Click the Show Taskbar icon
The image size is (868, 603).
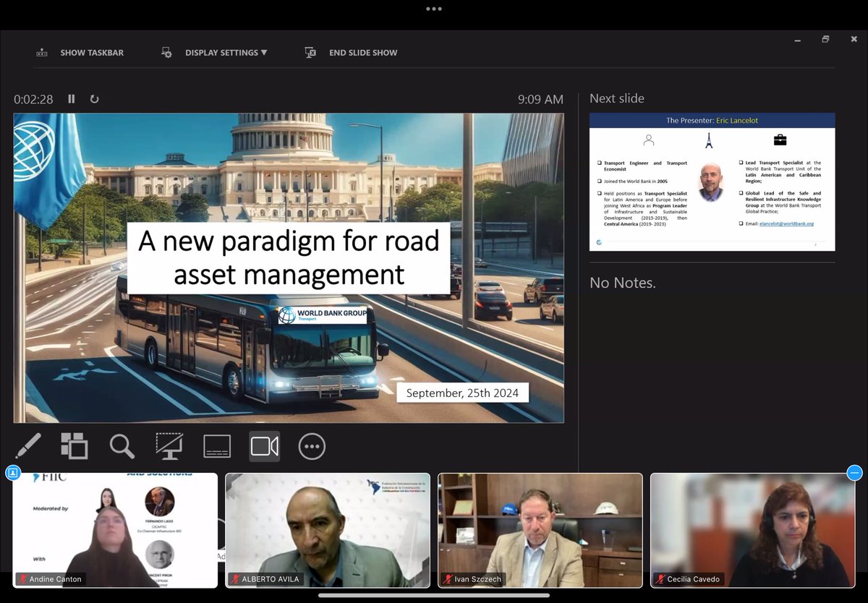tap(42, 53)
